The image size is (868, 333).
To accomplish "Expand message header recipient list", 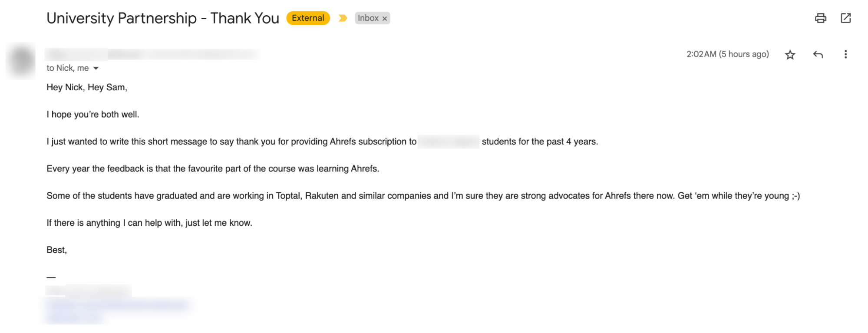I will pyautogui.click(x=96, y=68).
